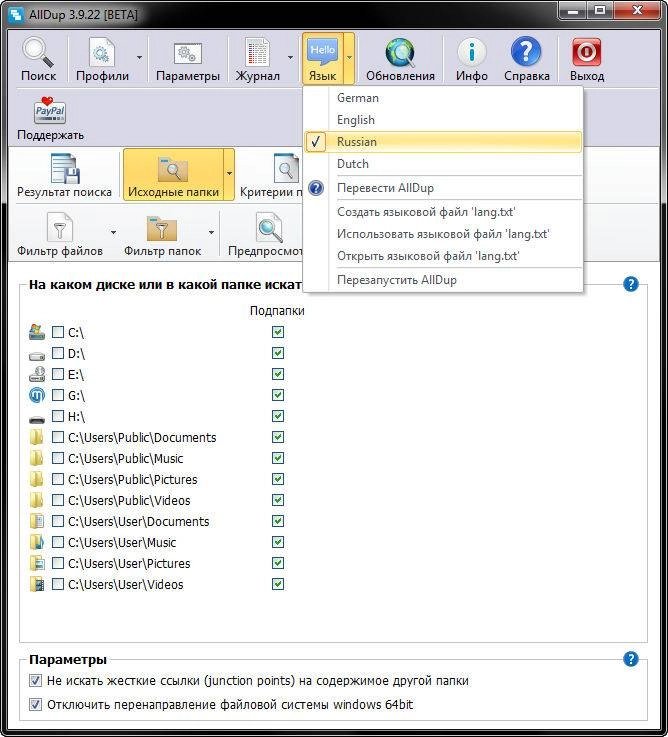Toggle Отключить перенаправление файловой системы checkbox
The height and width of the screenshot is (737, 668).
pos(35,704)
